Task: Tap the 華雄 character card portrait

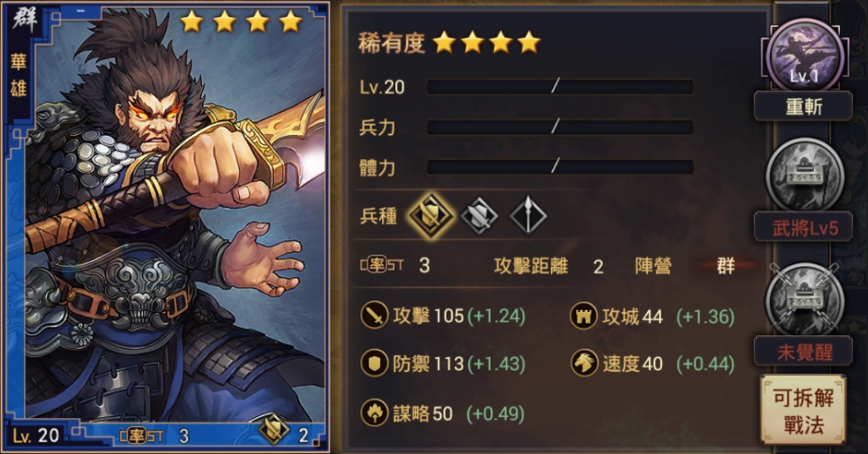Action: [166, 227]
